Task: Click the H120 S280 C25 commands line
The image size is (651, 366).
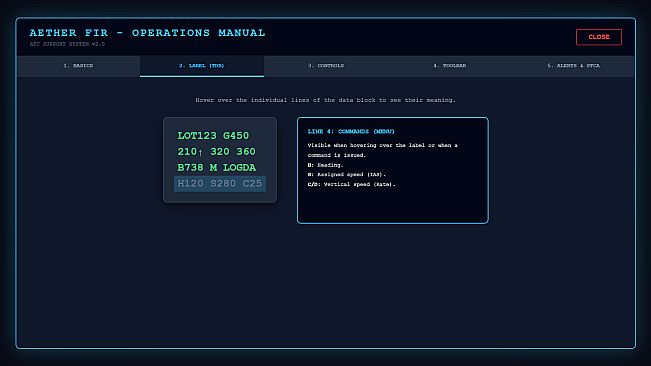Action: tap(220, 183)
